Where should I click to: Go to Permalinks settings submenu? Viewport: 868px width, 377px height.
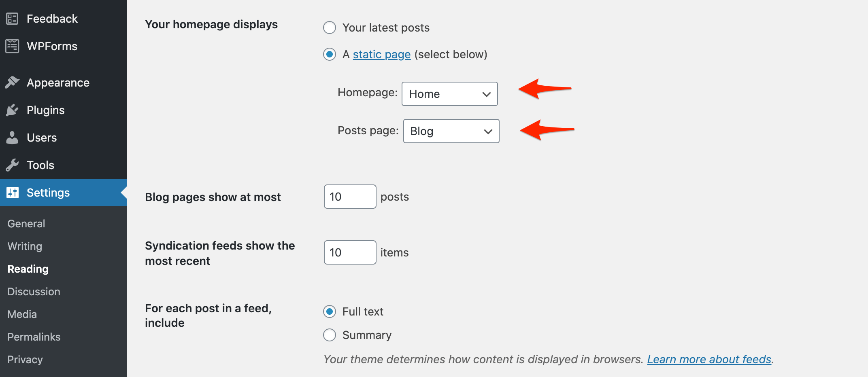(x=34, y=337)
